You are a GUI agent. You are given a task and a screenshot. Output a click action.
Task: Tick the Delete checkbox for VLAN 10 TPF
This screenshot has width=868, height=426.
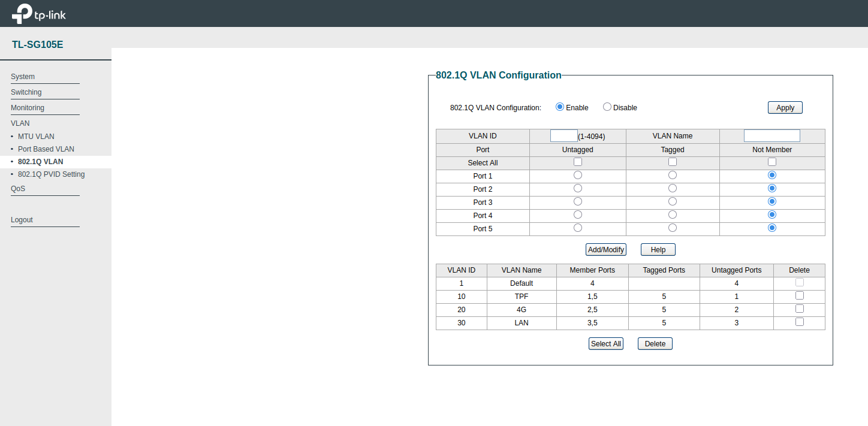799,295
